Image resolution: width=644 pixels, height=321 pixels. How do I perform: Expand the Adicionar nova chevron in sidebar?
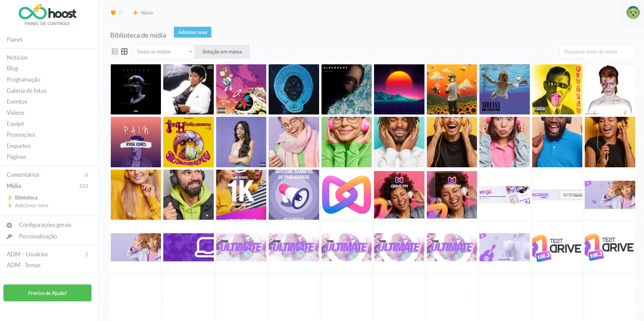point(10,206)
